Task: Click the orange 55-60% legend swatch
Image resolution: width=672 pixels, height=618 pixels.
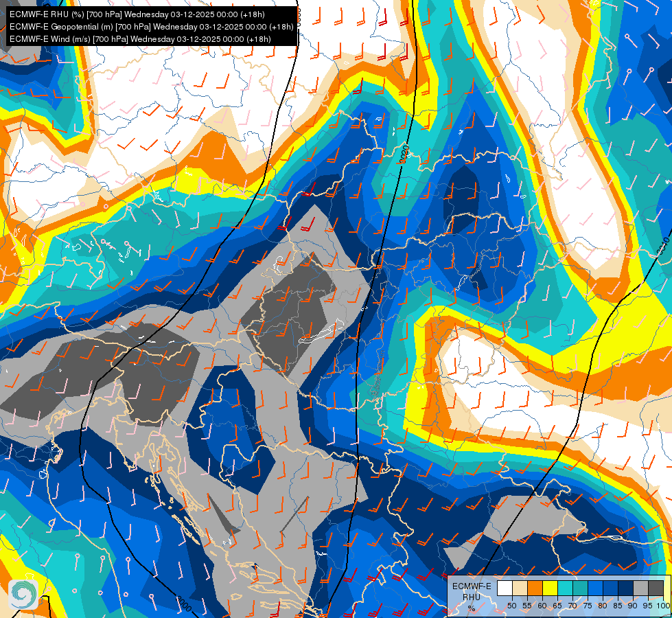Action: tap(535, 588)
